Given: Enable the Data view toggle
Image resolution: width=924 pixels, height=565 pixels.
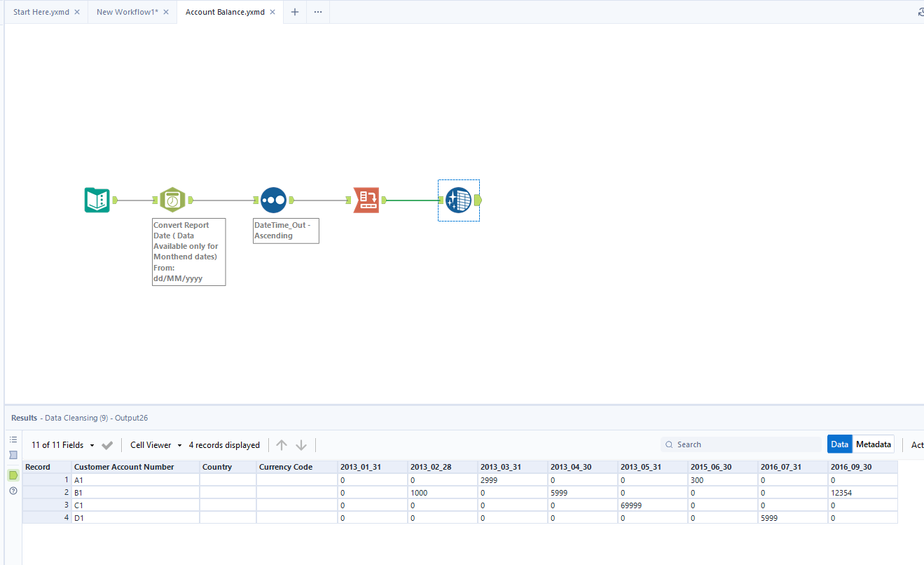Looking at the screenshot, I should 839,444.
